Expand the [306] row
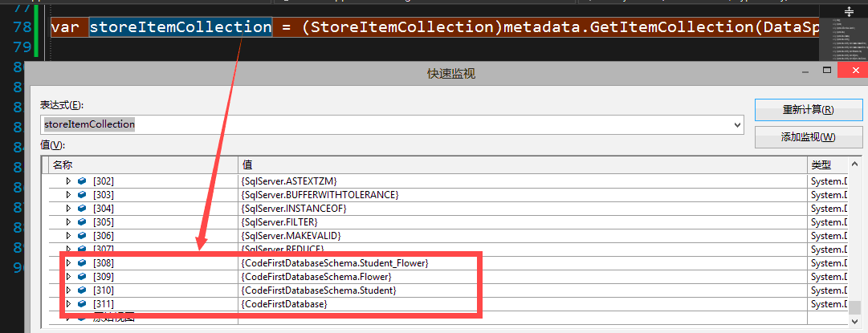 [68, 236]
